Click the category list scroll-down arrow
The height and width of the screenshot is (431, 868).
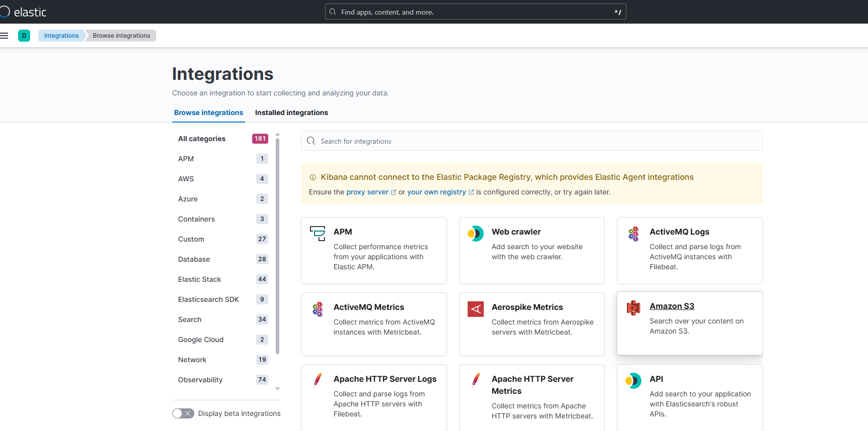click(277, 389)
